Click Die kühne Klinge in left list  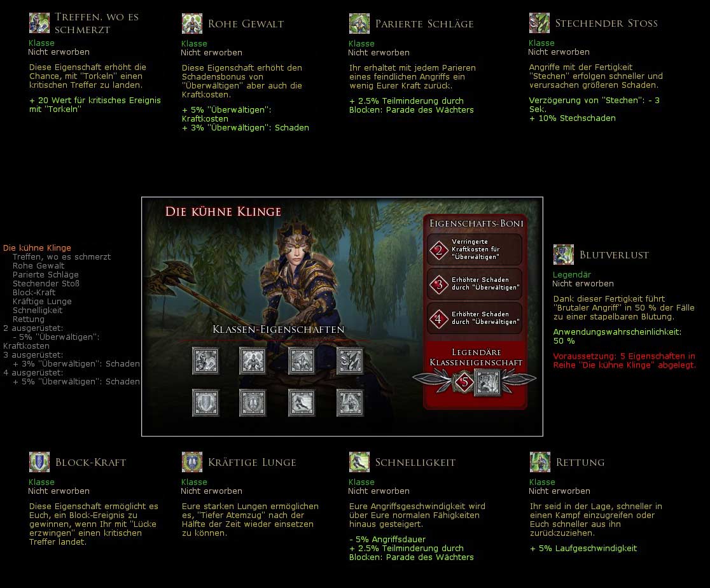tap(37, 248)
